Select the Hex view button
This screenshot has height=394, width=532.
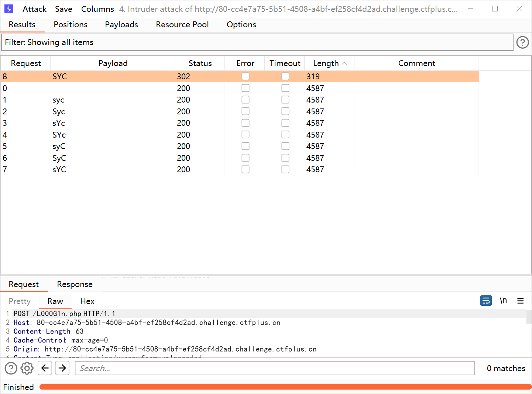87,301
